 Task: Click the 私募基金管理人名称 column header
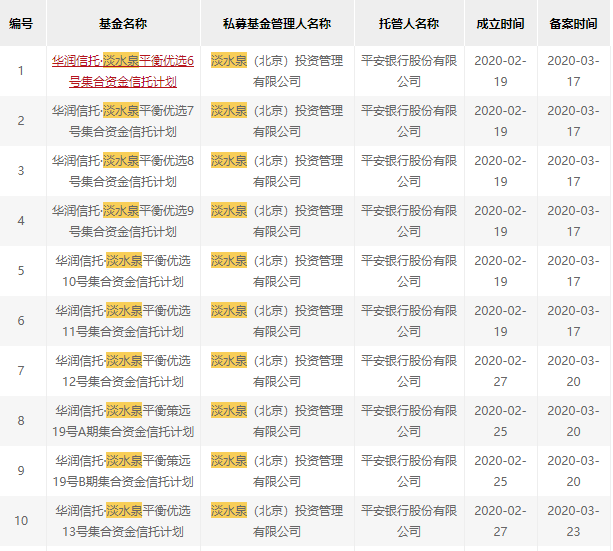[277, 23]
